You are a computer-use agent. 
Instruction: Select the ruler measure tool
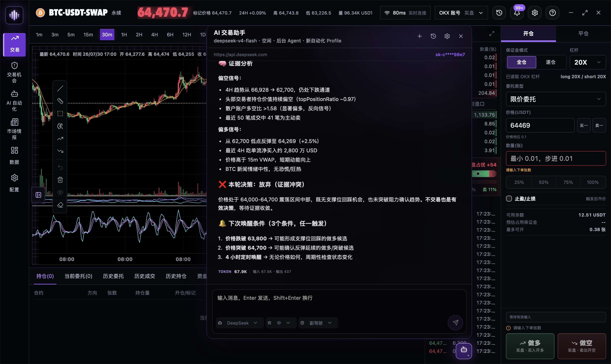pyautogui.click(x=60, y=101)
